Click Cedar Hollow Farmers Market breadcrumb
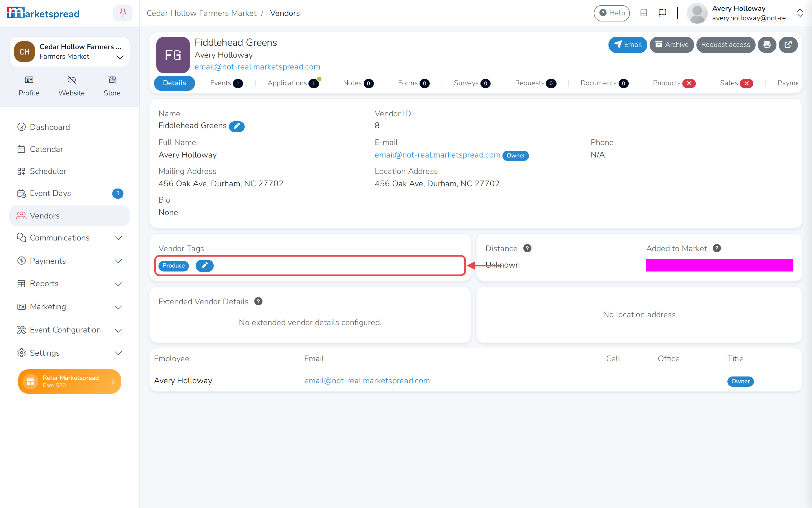812x508 pixels. 201,13
